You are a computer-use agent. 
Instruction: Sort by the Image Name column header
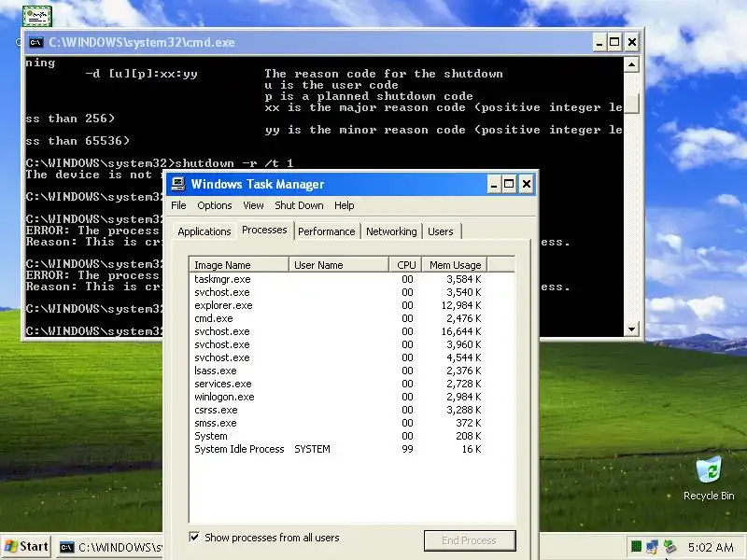click(x=239, y=265)
